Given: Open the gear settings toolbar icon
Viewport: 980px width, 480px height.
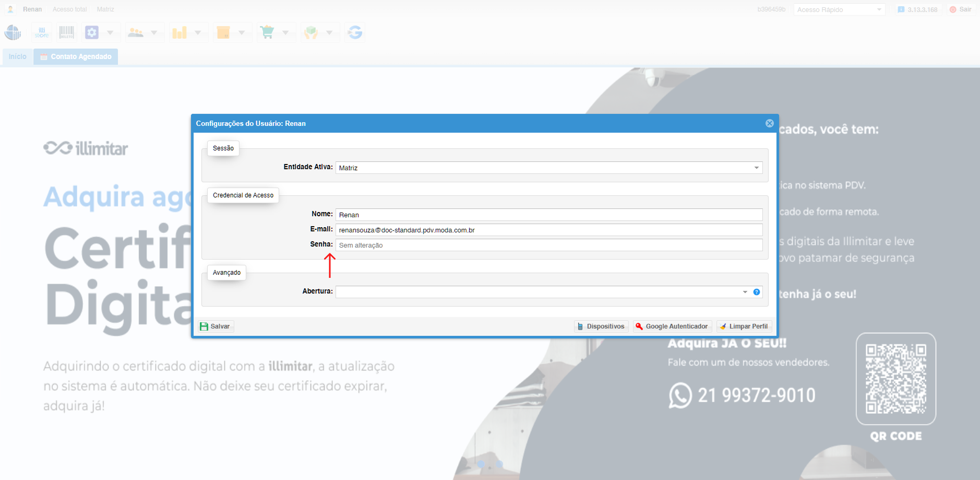Looking at the screenshot, I should [92, 32].
